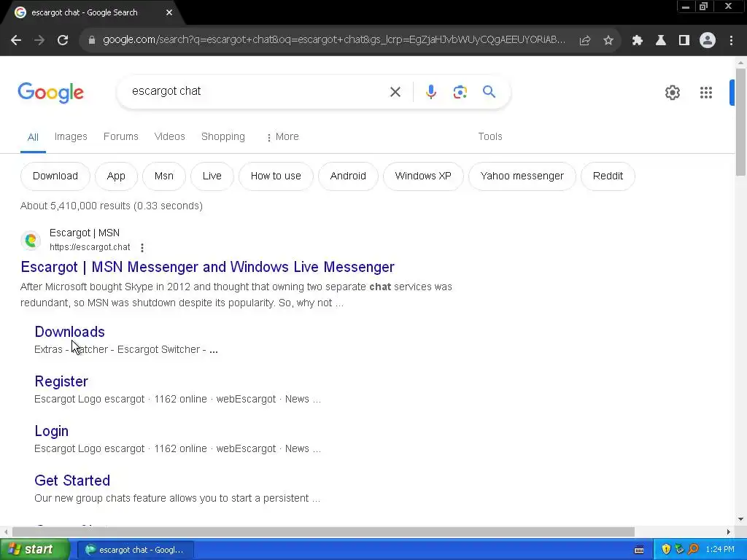Click the network tray icon beside the shield
The image size is (747, 560).
click(679, 550)
